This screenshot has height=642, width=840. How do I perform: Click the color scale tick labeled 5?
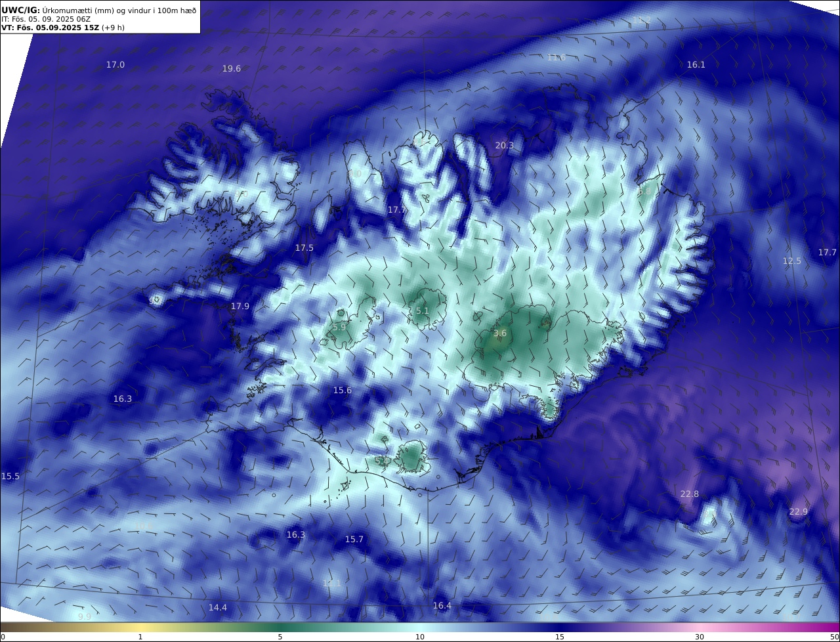point(280,637)
